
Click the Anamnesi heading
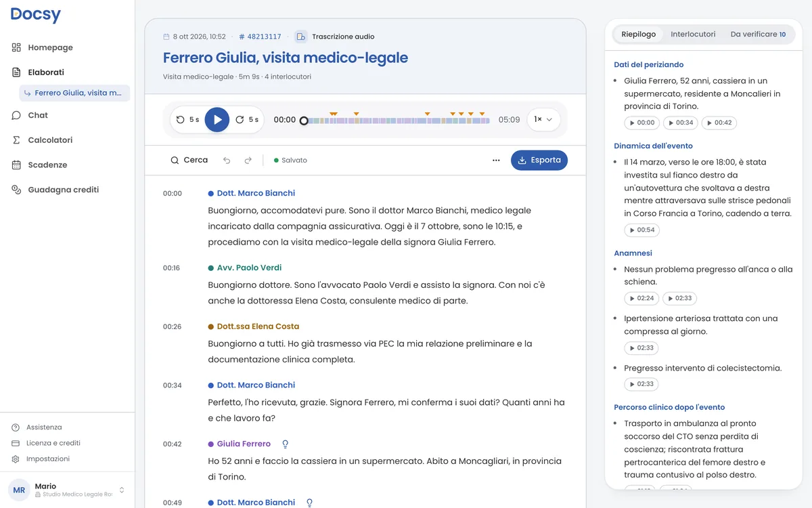click(x=633, y=253)
